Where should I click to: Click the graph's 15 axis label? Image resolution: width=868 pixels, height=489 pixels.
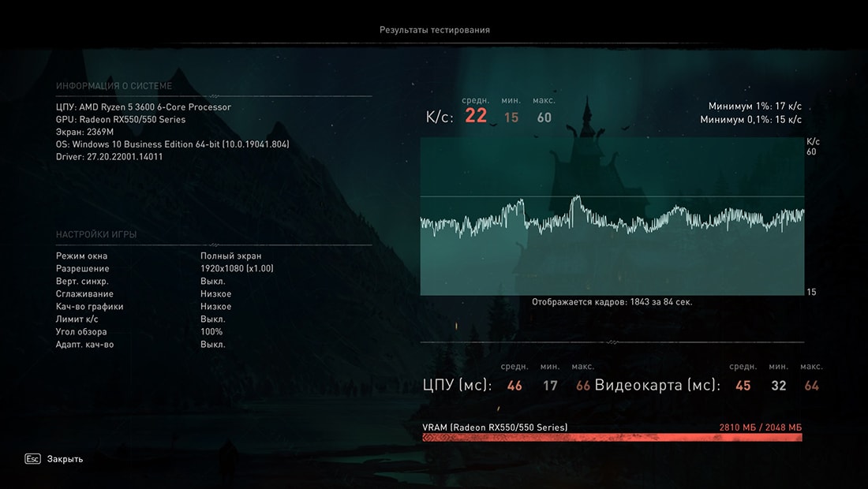[x=811, y=292]
